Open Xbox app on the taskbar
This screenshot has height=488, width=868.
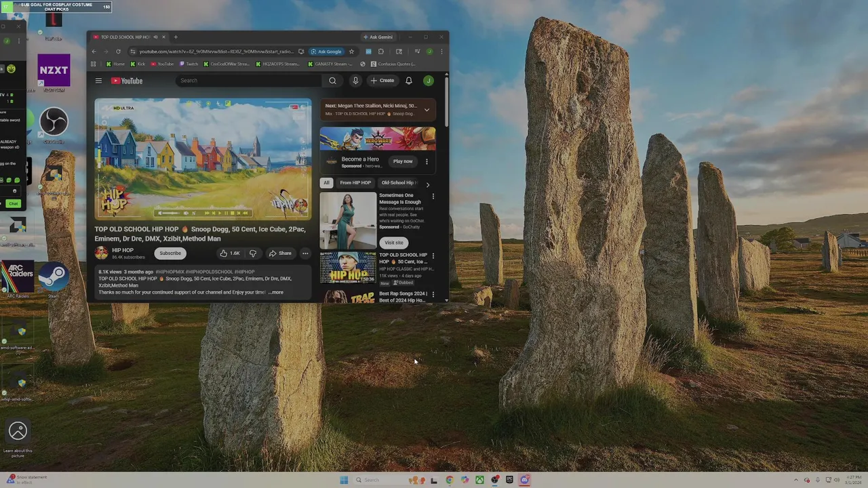click(479, 480)
